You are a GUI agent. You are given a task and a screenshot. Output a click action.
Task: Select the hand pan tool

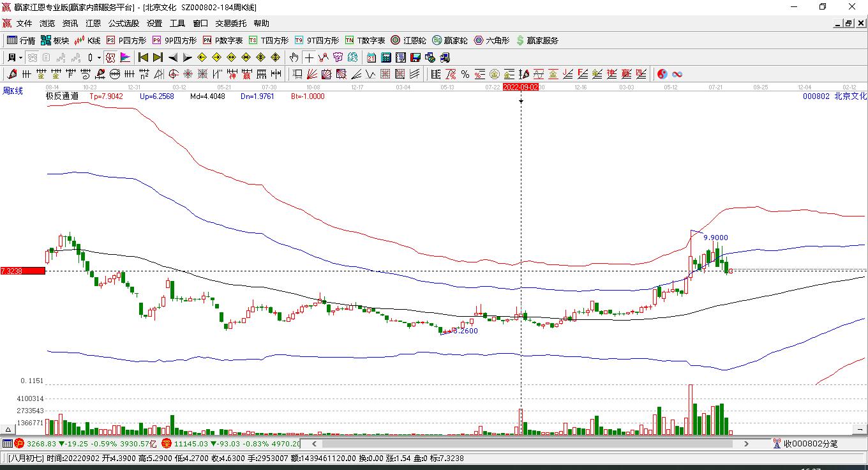pyautogui.click(x=294, y=57)
